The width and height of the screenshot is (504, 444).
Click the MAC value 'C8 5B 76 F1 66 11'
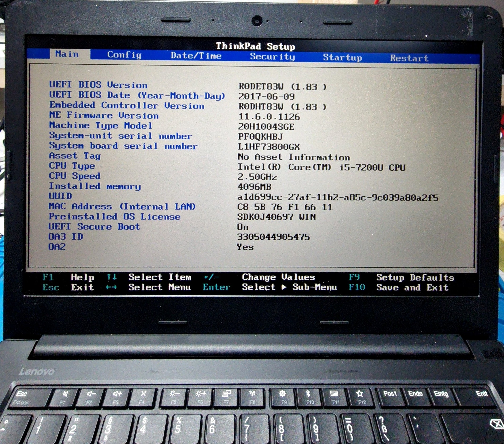point(285,207)
